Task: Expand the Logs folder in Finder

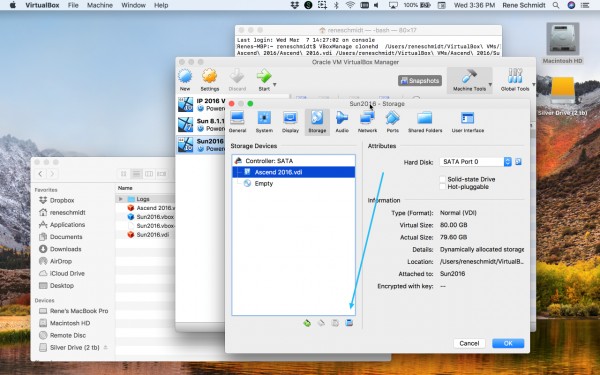Action: pyautogui.click(x=121, y=199)
